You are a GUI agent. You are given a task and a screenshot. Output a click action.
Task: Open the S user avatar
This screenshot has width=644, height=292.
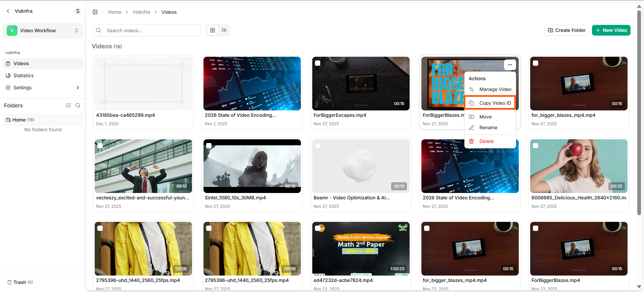coord(78,11)
